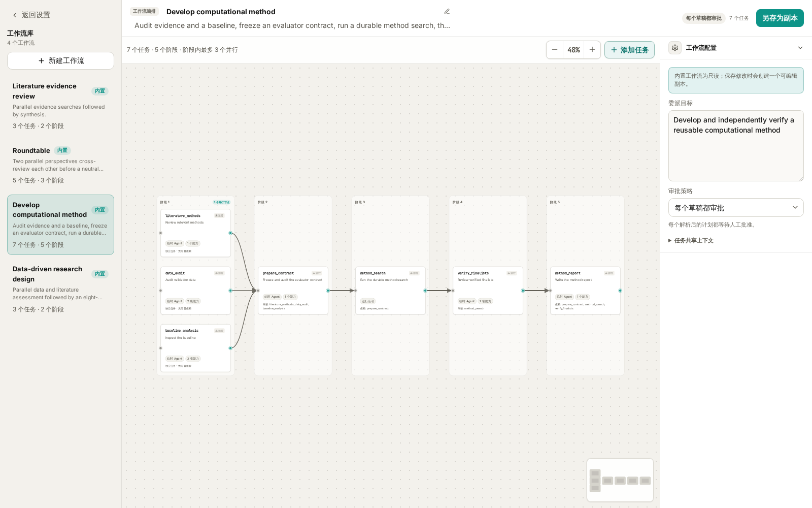Click the 另存为副本 button
Image resolution: width=812 pixels, height=508 pixels.
tap(780, 18)
